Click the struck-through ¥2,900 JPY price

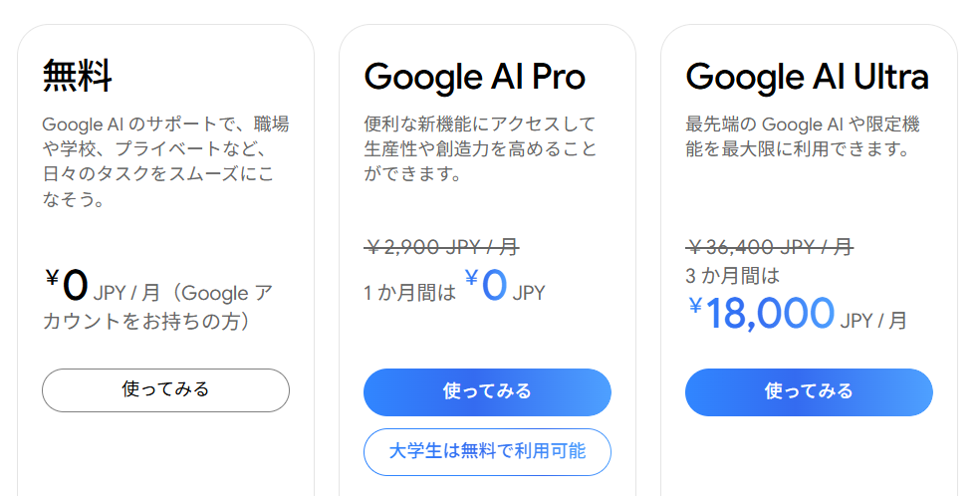441,247
